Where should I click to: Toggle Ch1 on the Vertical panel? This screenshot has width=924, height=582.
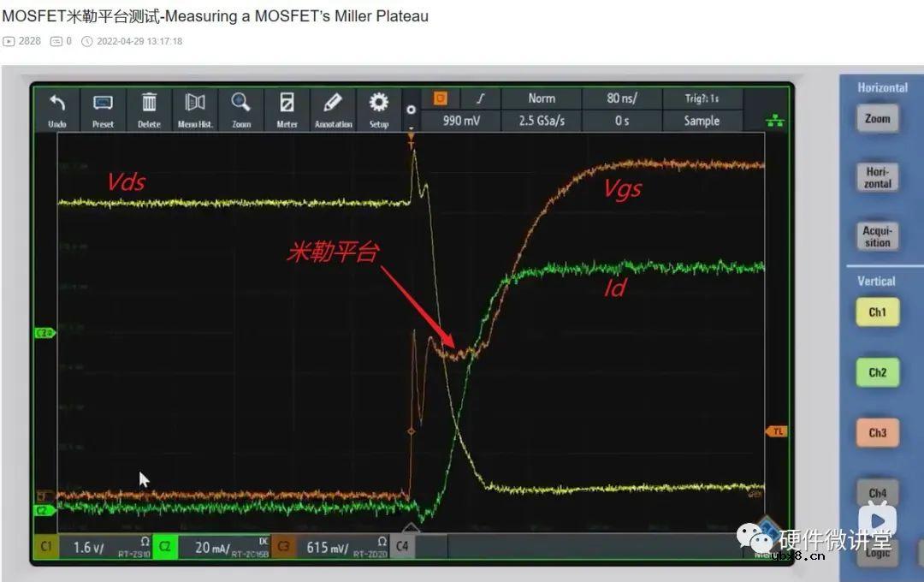pos(877,312)
